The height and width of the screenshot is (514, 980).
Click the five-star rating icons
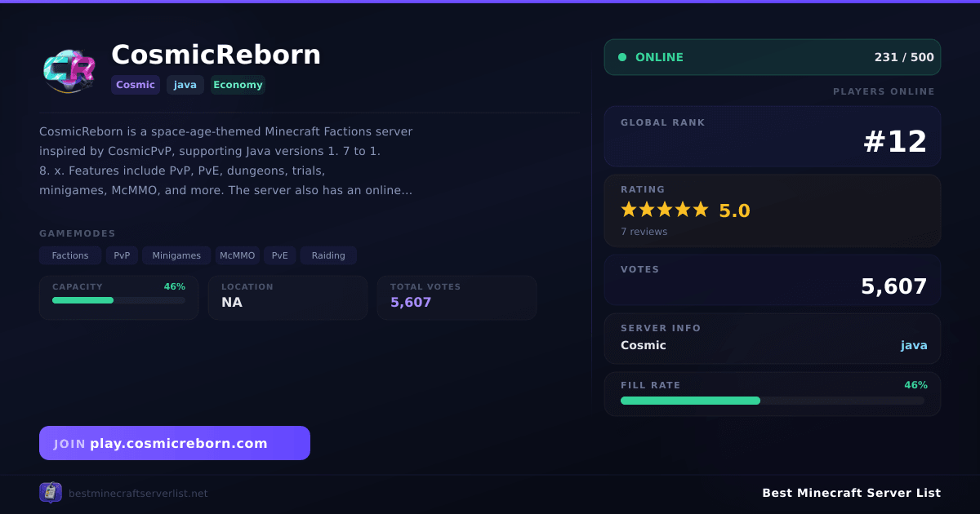pyautogui.click(x=665, y=210)
